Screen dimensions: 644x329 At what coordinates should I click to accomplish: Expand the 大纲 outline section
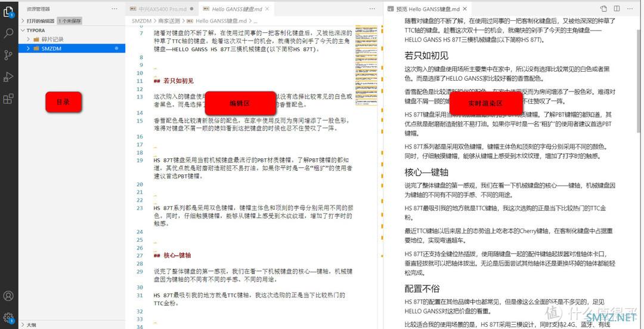[x=31, y=325]
